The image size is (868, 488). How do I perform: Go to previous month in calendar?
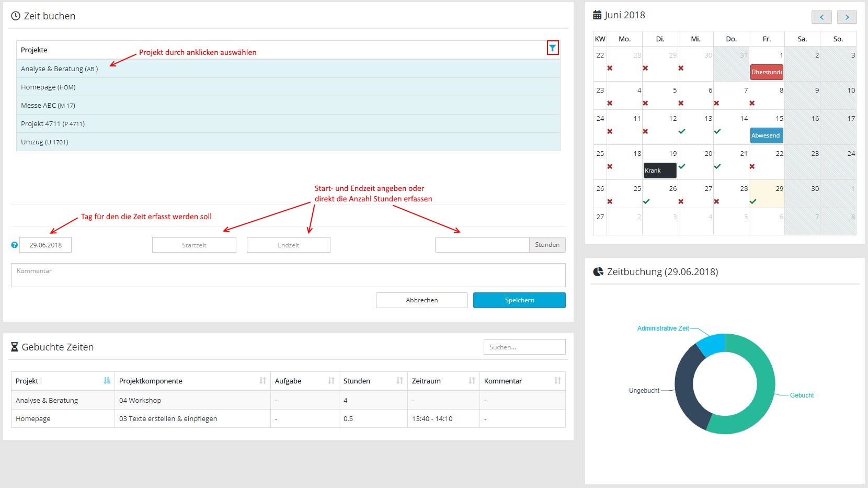821,17
